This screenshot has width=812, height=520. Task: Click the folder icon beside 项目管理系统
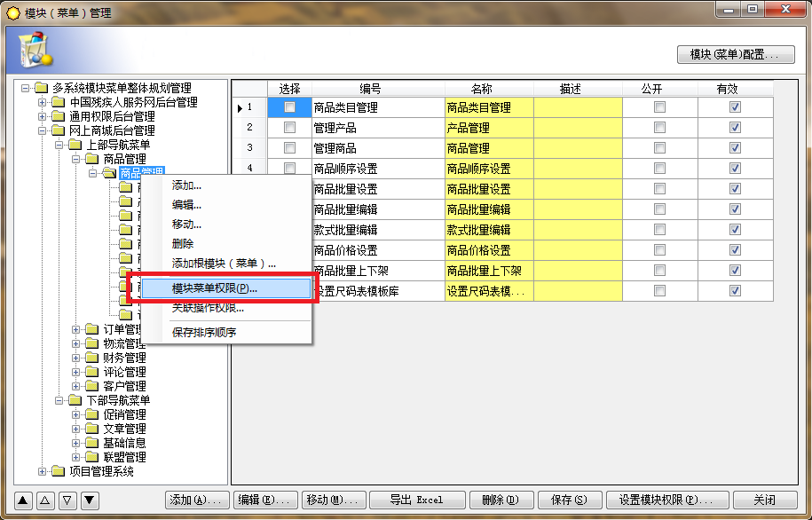(x=59, y=471)
